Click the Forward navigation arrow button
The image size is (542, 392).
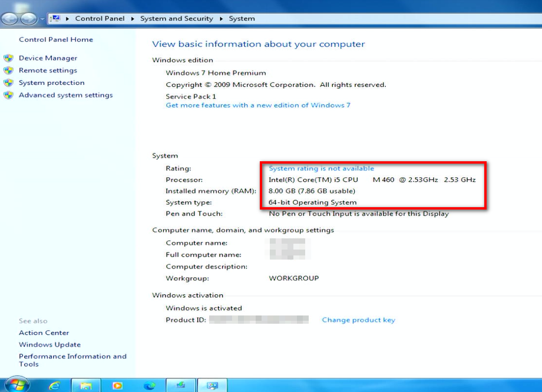tap(28, 19)
